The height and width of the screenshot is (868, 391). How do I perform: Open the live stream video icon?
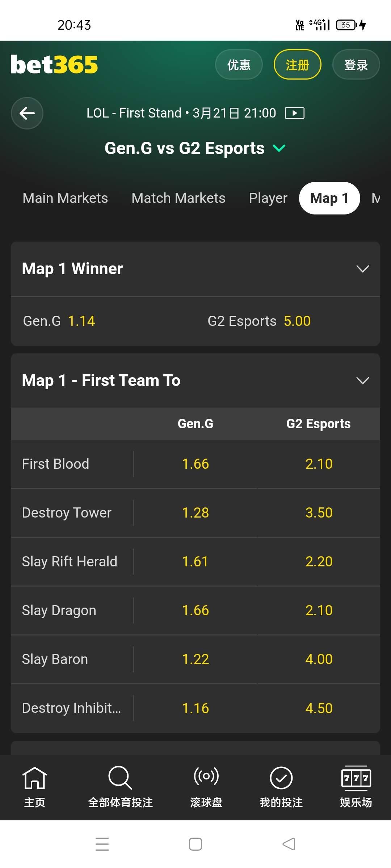click(x=294, y=113)
